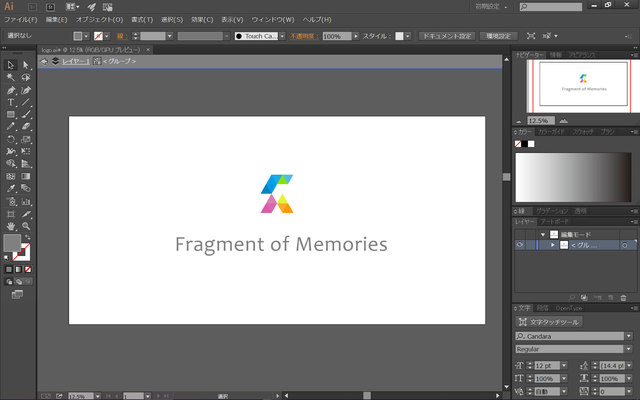Open opacity 100% flyout arrow
The image size is (640, 400).
[356, 36]
